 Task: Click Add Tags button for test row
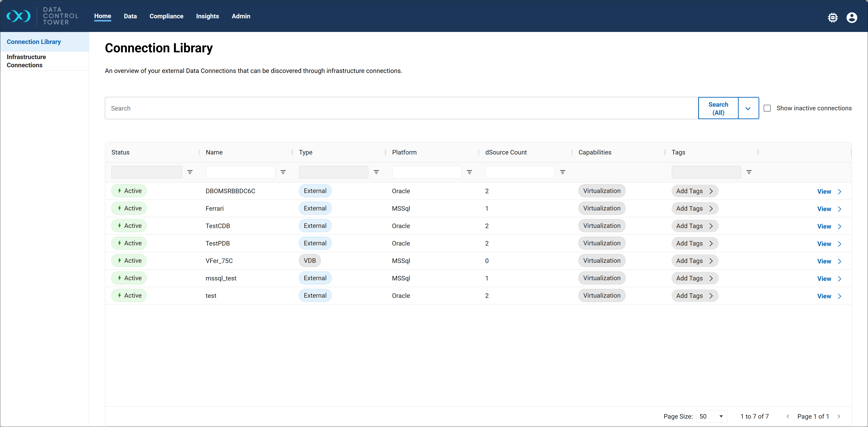click(x=695, y=296)
